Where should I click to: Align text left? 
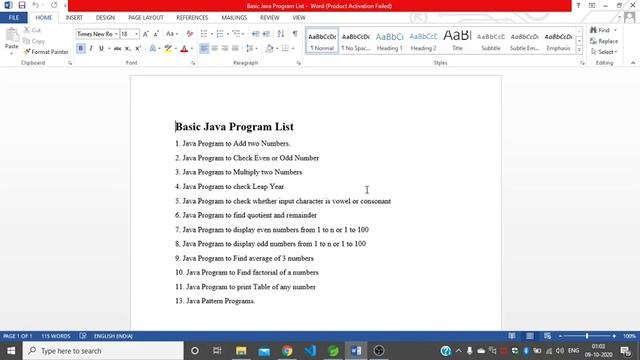204,49
